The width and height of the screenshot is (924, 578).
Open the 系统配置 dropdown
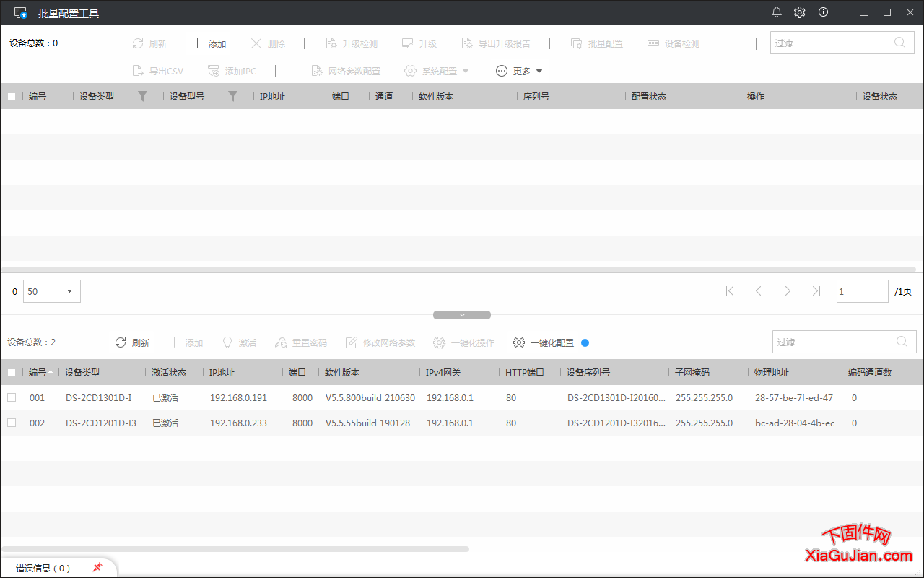click(437, 71)
